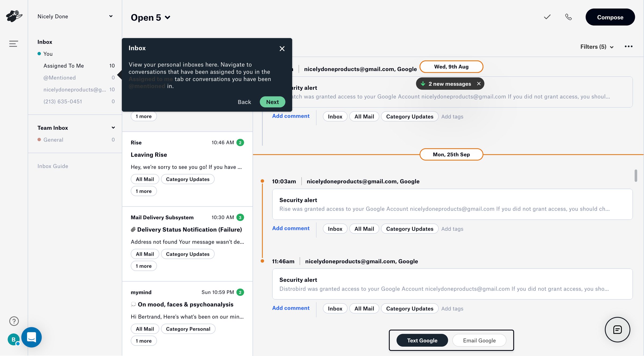Screen dimensions: 644x356
Task: Add tags to the 10:03am message
Action: click(x=452, y=229)
